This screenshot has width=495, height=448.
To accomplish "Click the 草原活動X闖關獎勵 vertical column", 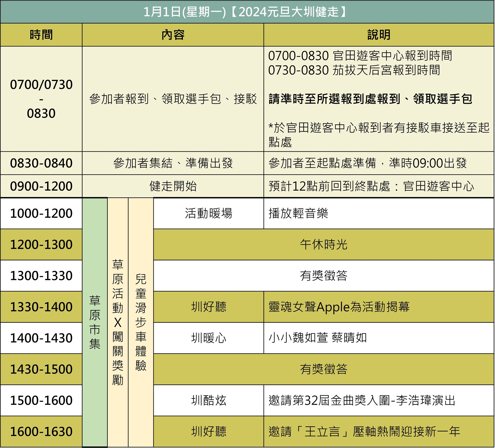I will point(118,322).
